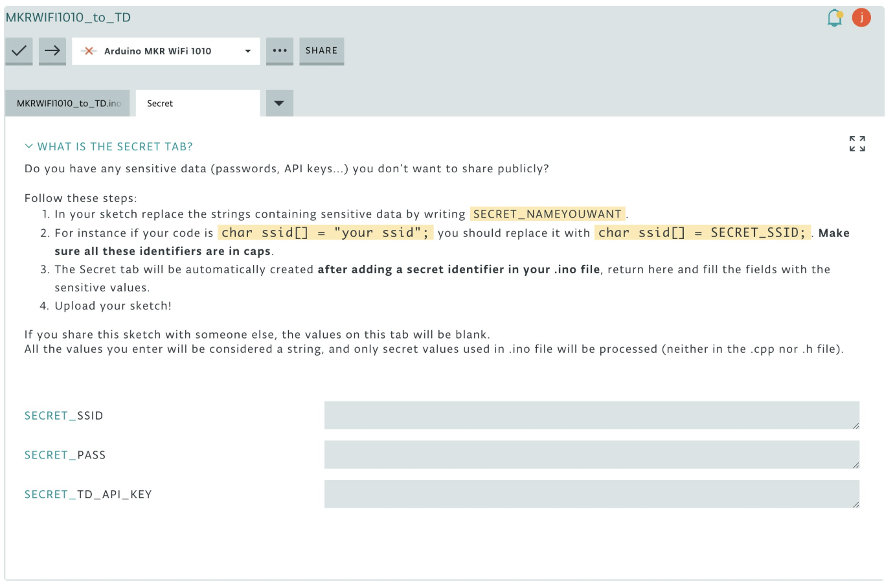Open the user profile avatar
Viewport: 895px width, 588px height.
coord(861,18)
